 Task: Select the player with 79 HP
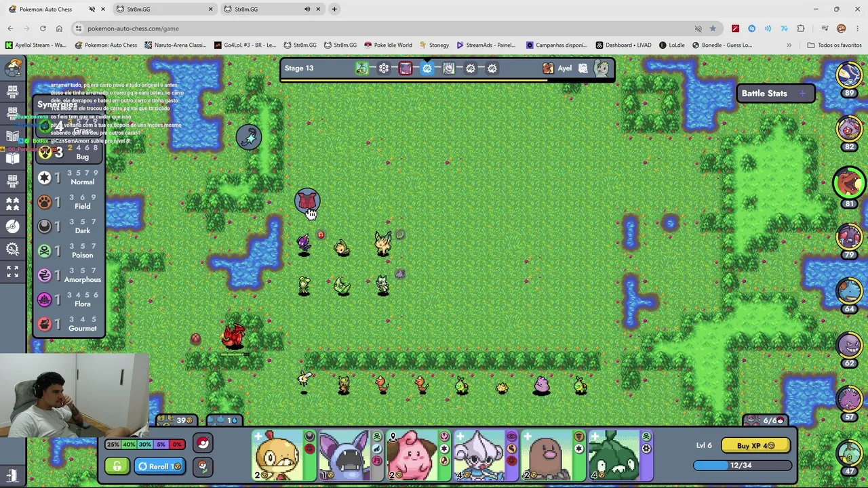(849, 237)
